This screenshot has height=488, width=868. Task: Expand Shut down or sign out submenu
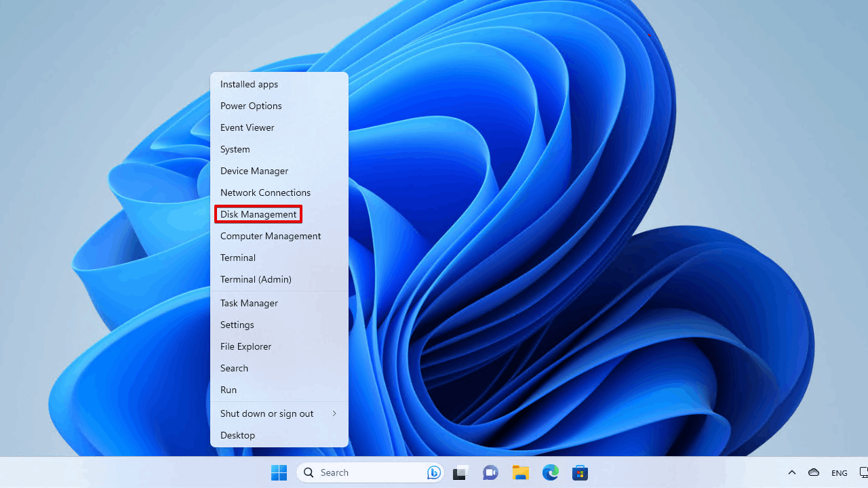tap(279, 413)
